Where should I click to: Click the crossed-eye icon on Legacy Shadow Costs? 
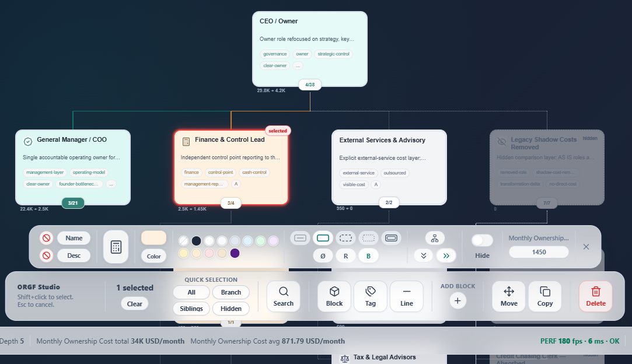502,142
